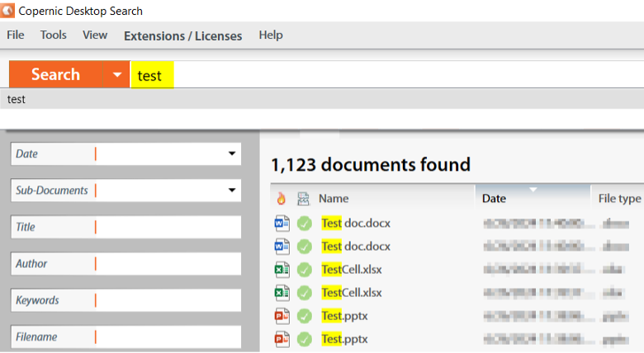
Task: Click the green check beside the first Test.pptx
Action: click(305, 316)
